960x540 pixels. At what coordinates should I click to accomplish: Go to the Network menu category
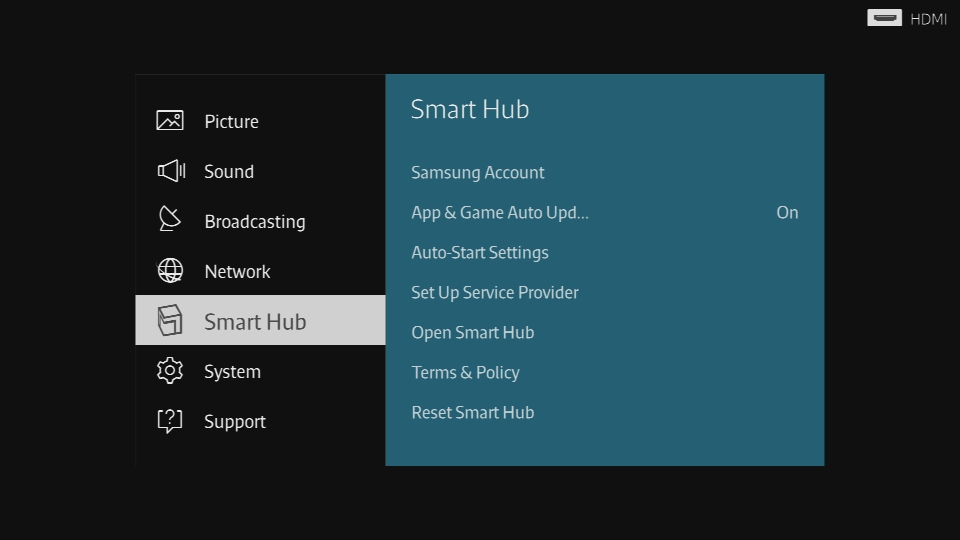click(x=260, y=271)
